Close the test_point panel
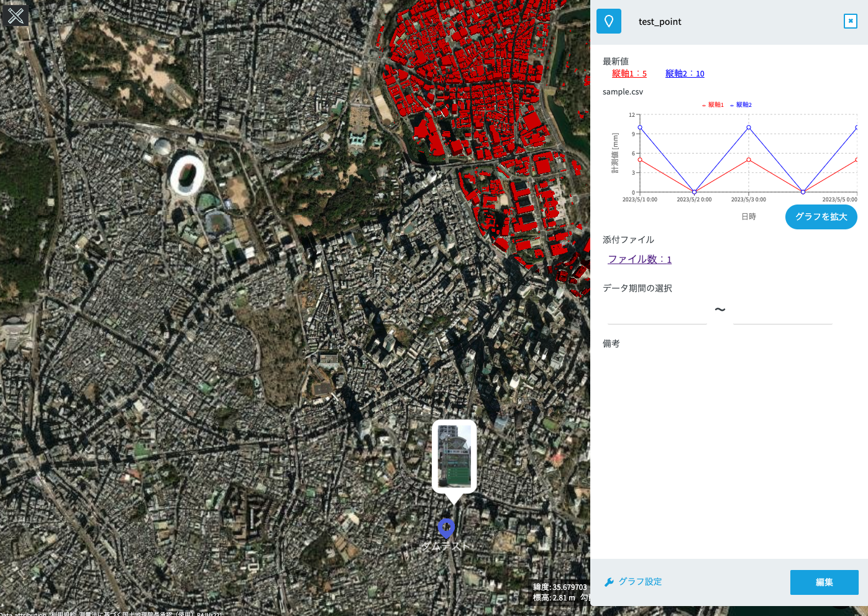Screen dimensions: 868x616 [x=850, y=21]
